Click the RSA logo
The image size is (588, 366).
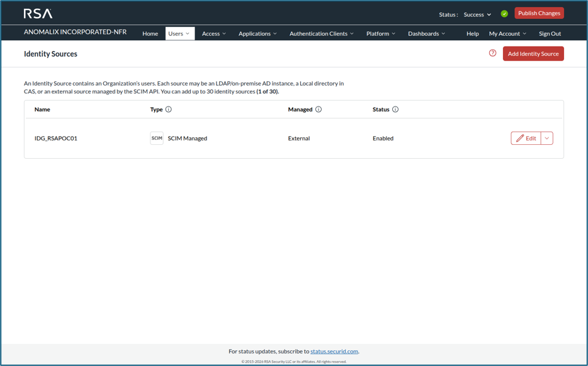coord(38,13)
